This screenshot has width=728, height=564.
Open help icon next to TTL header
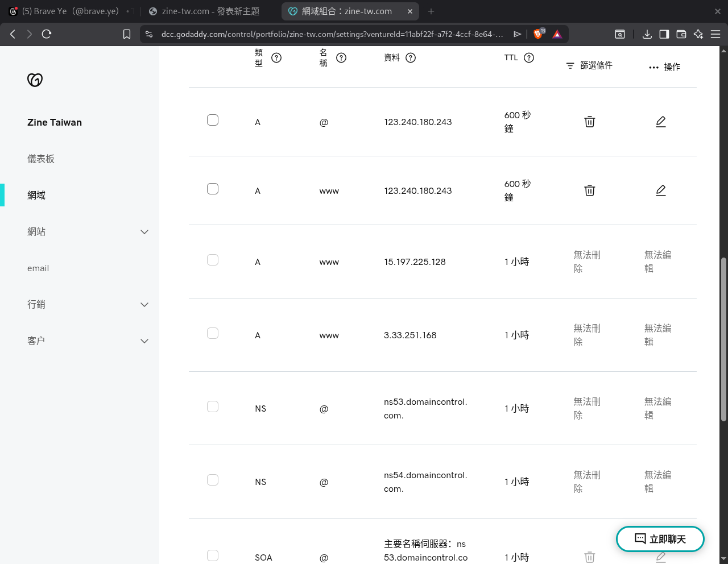point(529,57)
